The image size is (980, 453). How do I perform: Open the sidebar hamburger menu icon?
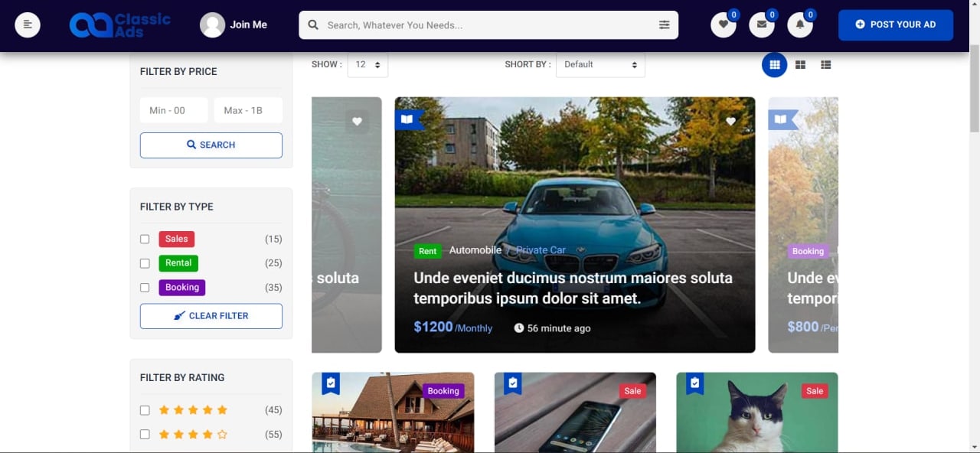(28, 24)
